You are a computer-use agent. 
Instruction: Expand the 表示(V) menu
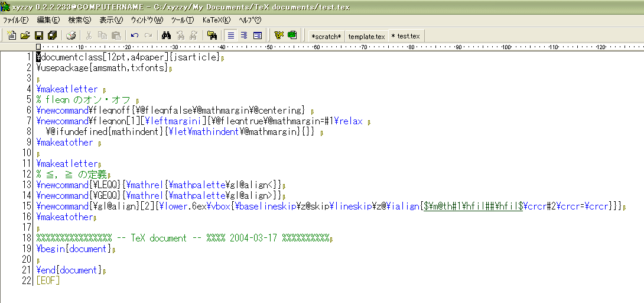110,20
